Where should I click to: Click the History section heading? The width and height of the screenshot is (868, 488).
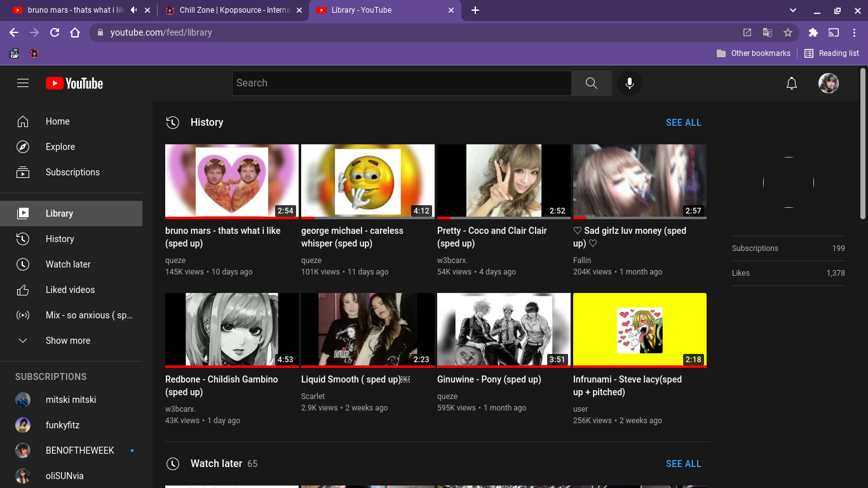207,123
